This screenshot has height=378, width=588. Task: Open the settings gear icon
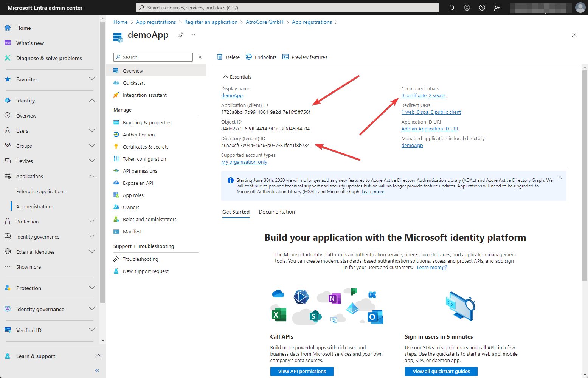coord(467,8)
